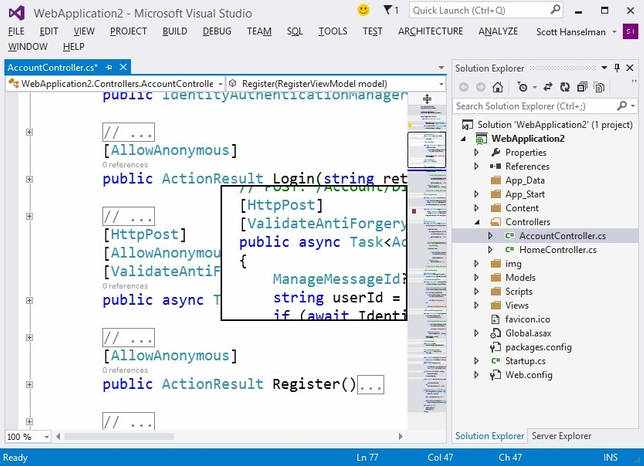
Task: Expand the References node
Action: [476, 166]
